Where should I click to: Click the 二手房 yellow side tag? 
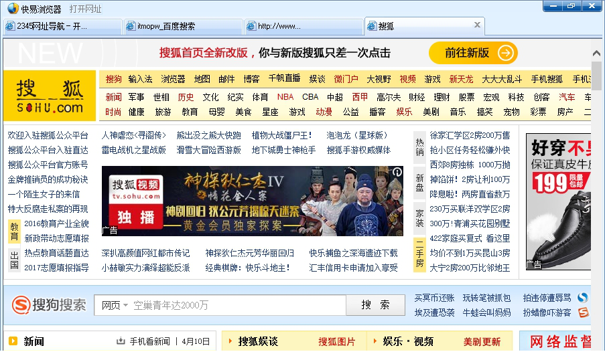click(419, 254)
